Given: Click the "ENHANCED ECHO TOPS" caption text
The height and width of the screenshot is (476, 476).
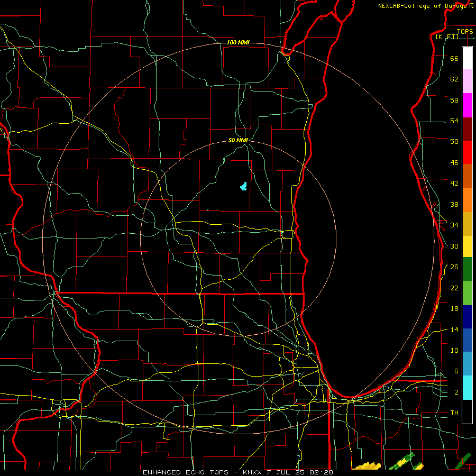Looking at the screenshot, I should coord(186,472).
